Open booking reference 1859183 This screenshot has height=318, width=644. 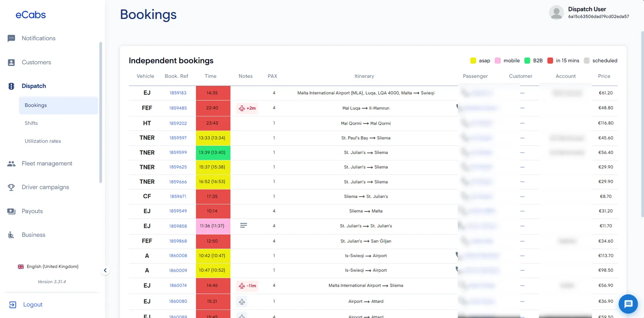(178, 93)
